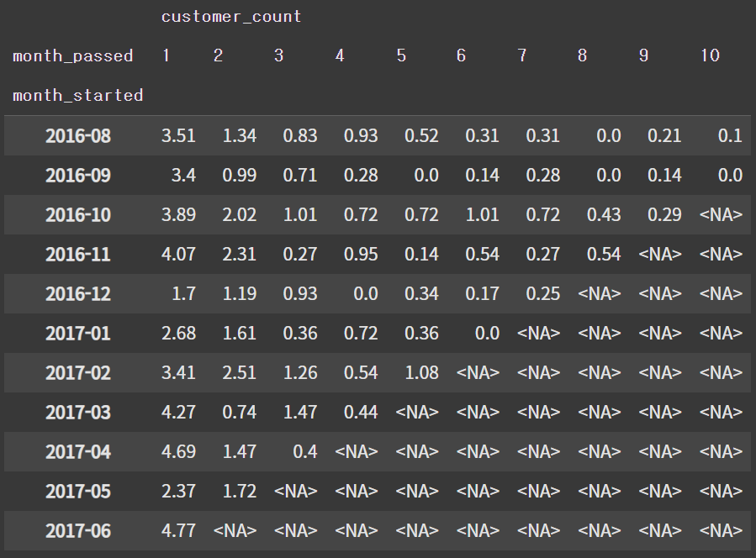This screenshot has width=756, height=558.
Task: Select value 0.83 in 2016-08 row
Action: click(300, 136)
